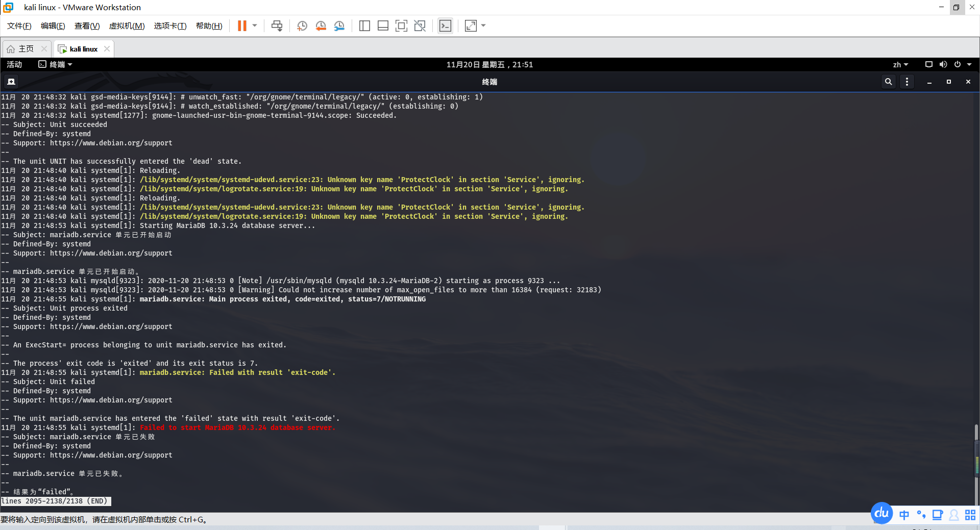Click the 活动 button in Kali's top bar

[x=14, y=64]
